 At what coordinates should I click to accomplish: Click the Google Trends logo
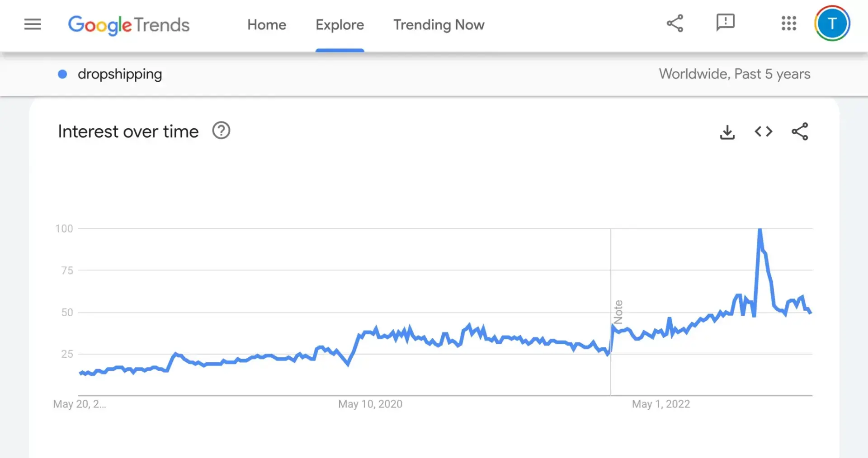tap(129, 25)
